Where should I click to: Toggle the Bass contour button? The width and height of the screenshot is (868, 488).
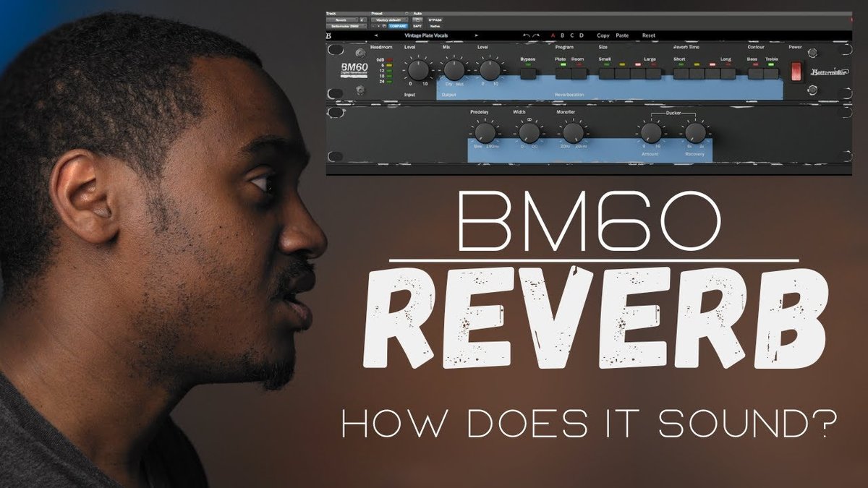pyautogui.click(x=756, y=73)
